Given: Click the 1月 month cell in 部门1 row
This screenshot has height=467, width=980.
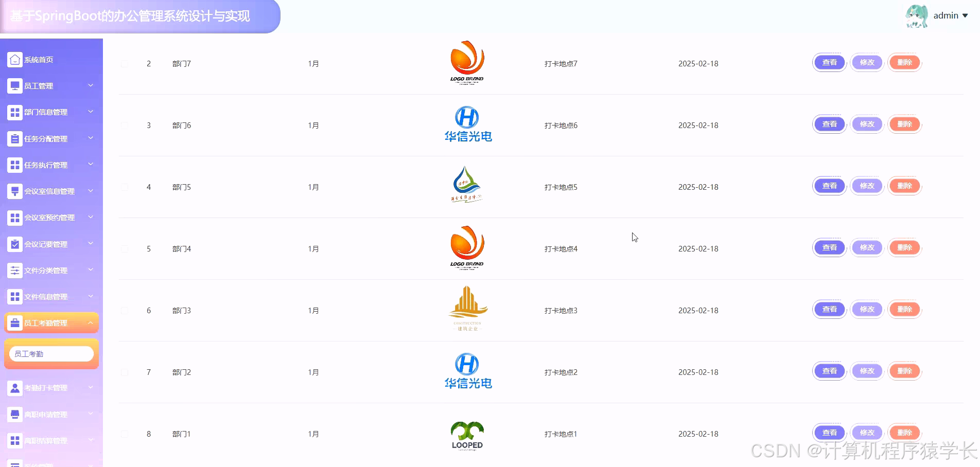Looking at the screenshot, I should point(313,434).
